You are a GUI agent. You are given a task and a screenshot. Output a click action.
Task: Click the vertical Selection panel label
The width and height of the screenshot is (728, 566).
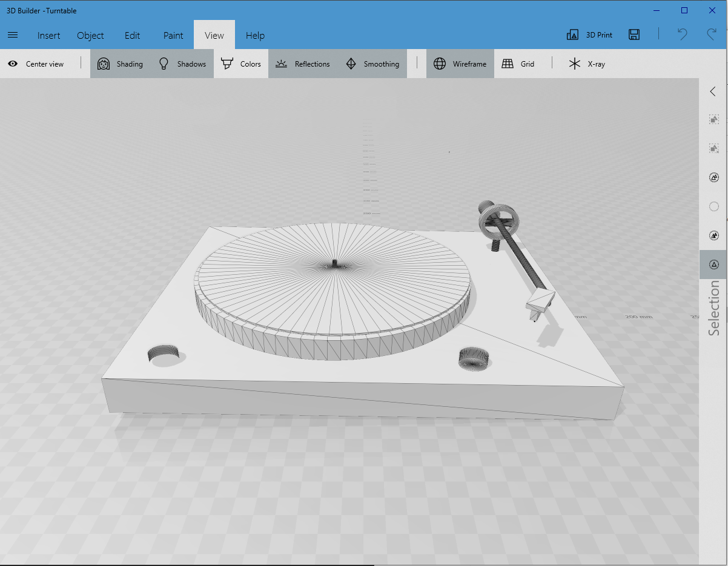click(714, 308)
